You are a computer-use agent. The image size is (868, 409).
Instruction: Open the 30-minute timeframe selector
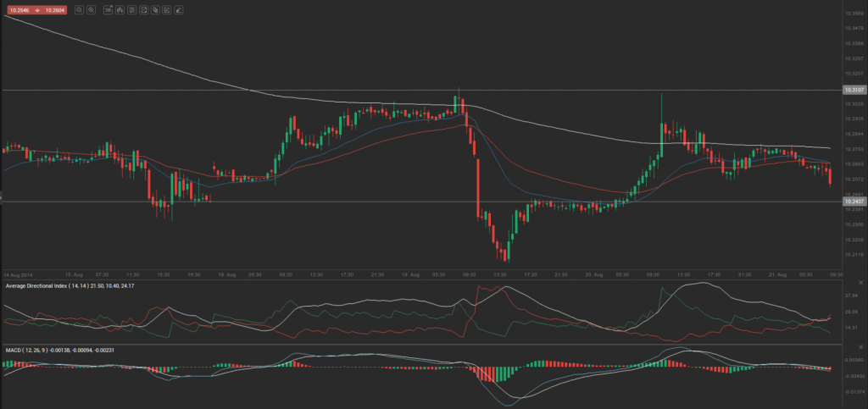tap(109, 10)
